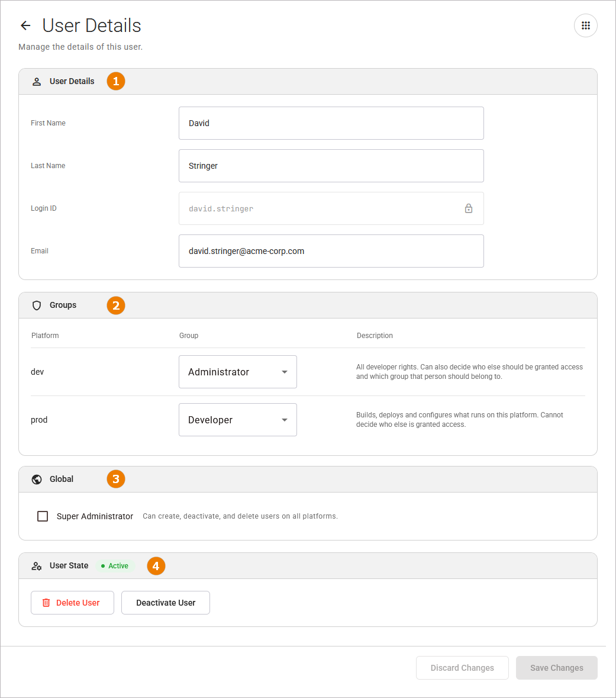Open the prod platform Developer group dropdown

click(x=238, y=420)
